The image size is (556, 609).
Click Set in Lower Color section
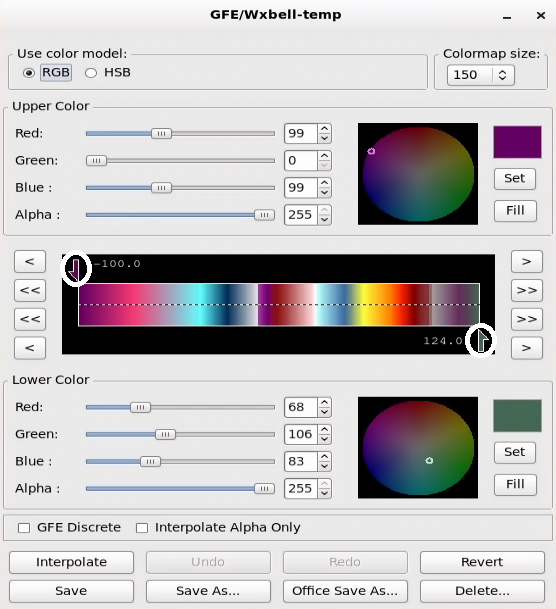click(515, 452)
